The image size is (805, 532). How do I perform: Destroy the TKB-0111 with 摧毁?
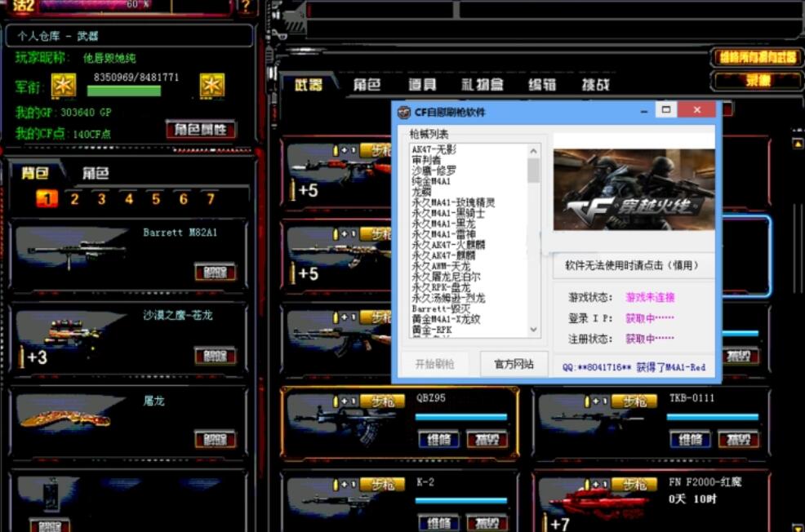pos(739,440)
